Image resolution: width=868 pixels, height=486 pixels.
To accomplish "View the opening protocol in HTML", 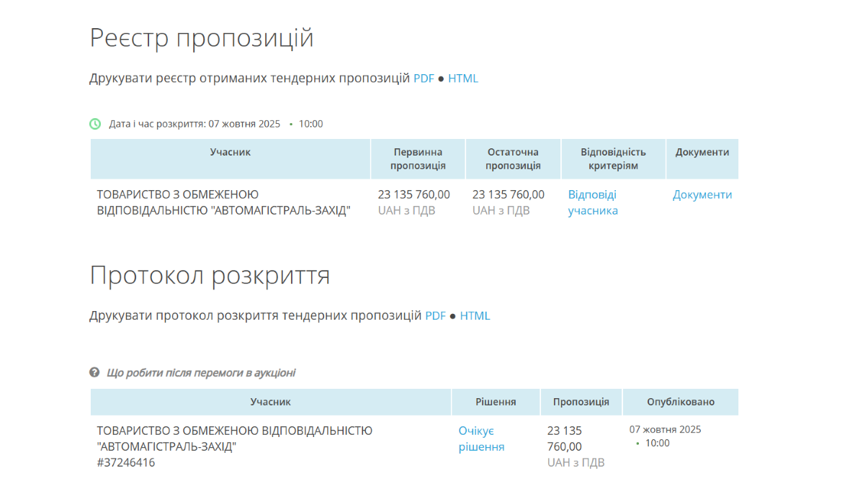I will point(475,315).
